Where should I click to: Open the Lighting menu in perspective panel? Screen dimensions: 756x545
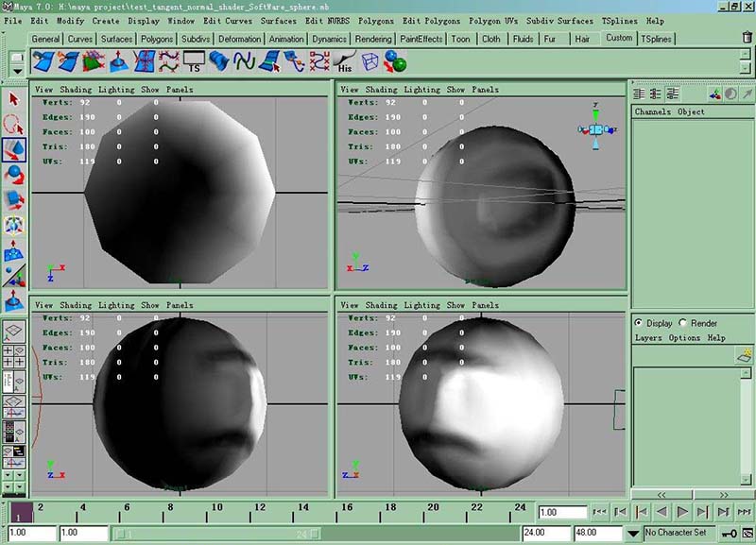[421, 89]
